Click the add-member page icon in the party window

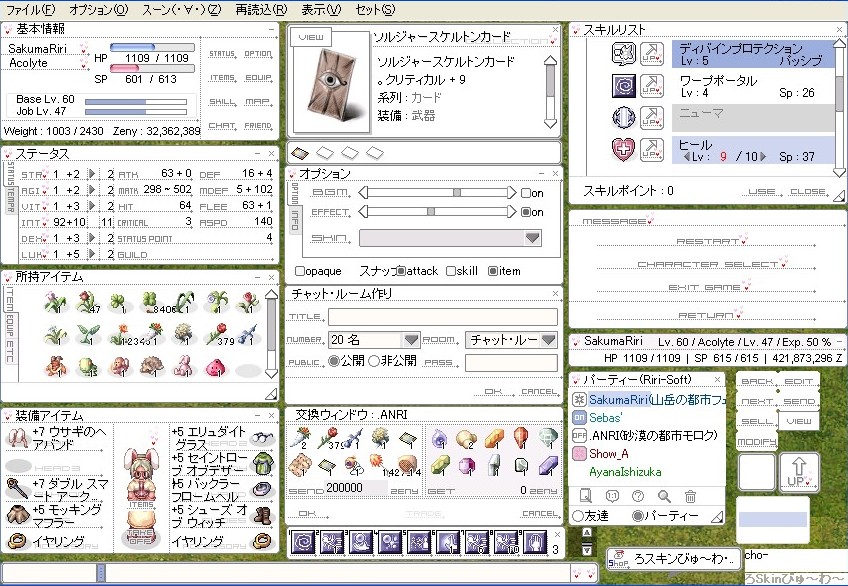(x=586, y=496)
